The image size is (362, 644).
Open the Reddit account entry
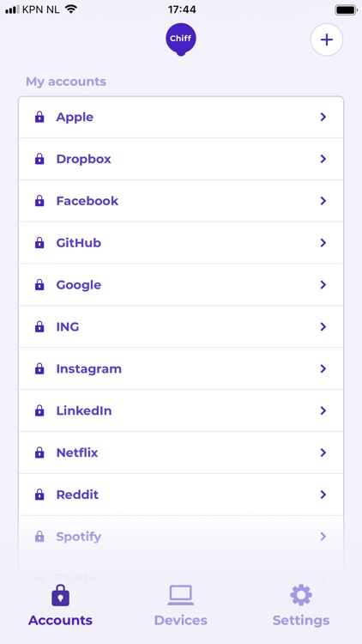pyautogui.click(x=181, y=495)
